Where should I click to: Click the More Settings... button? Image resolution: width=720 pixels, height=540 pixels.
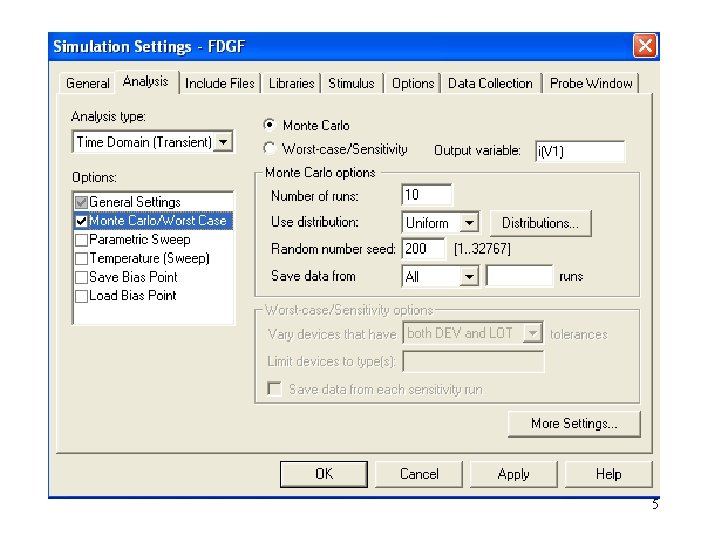[574, 423]
